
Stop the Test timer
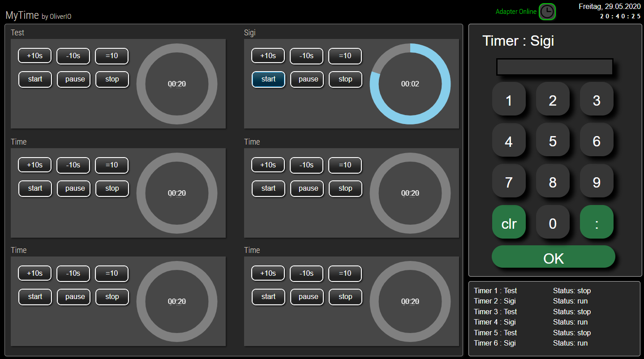(112, 79)
